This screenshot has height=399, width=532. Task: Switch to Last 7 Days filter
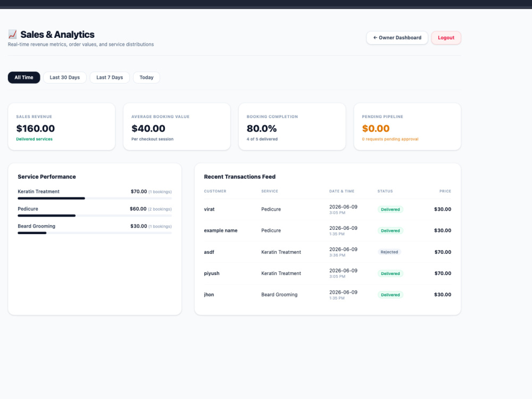(x=110, y=77)
